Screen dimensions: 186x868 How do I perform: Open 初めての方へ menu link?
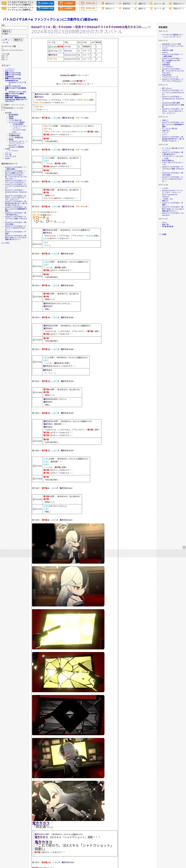(x=10, y=71)
